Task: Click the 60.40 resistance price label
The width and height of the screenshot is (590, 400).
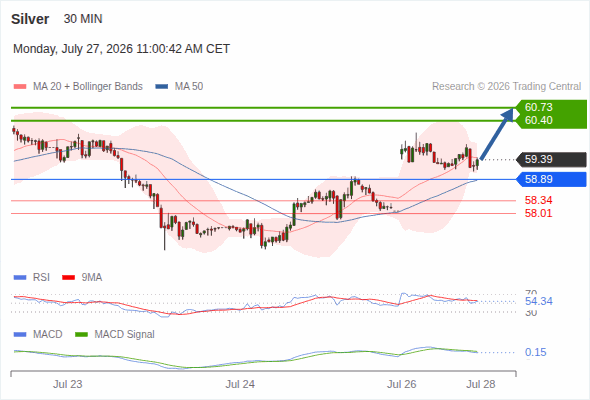Action: [x=538, y=120]
